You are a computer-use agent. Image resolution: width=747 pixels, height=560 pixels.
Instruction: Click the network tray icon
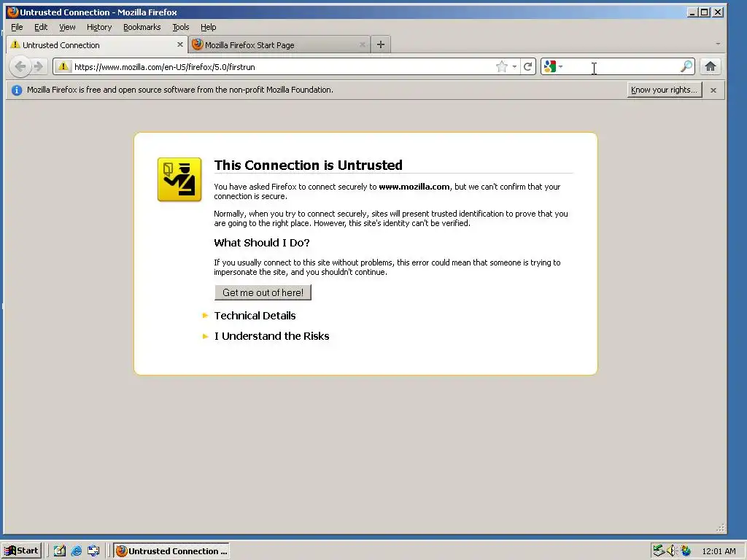[659, 551]
